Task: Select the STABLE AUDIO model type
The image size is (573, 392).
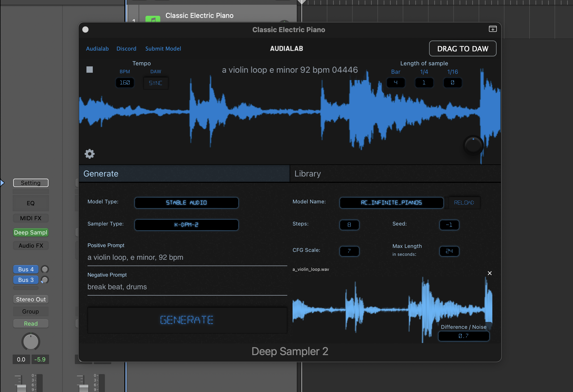Action: [x=187, y=202]
